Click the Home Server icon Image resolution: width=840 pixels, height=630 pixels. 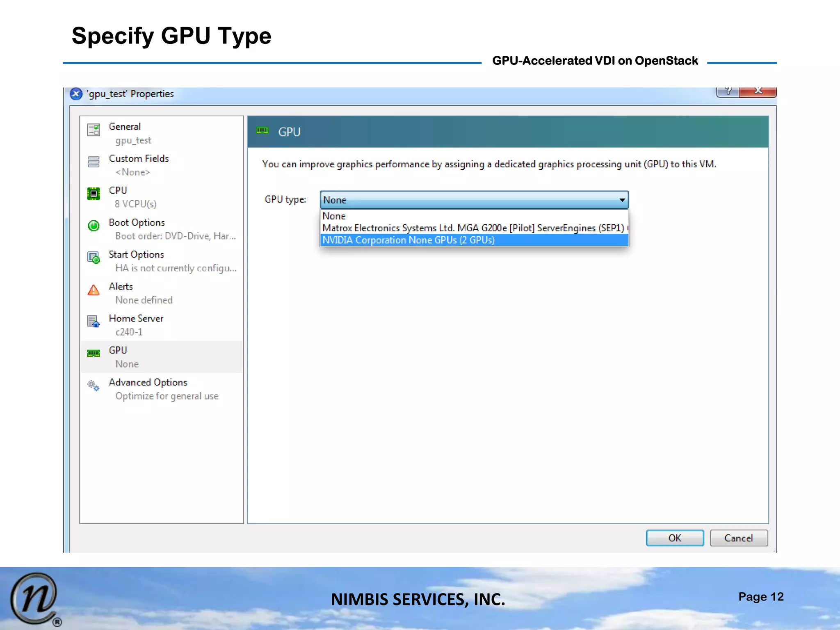pos(94,322)
